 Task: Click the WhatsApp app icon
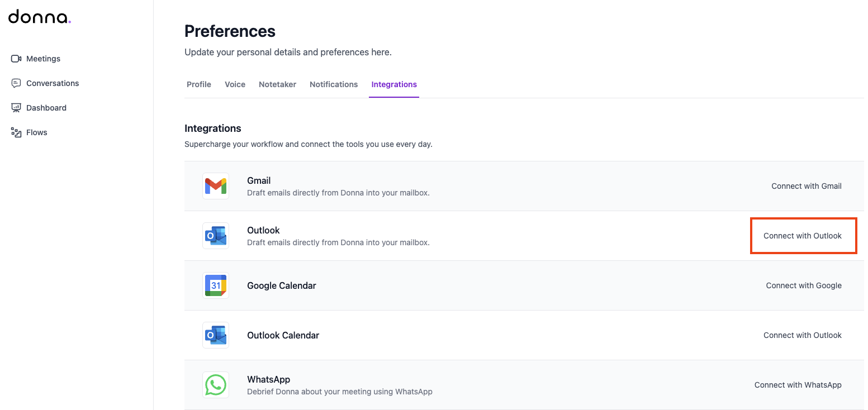(x=216, y=385)
